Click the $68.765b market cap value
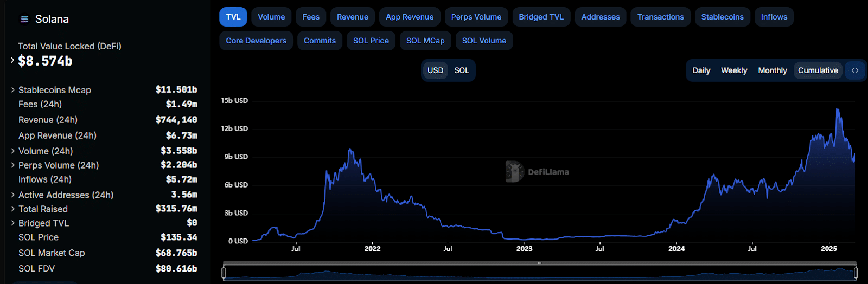868x284 pixels. point(176,253)
